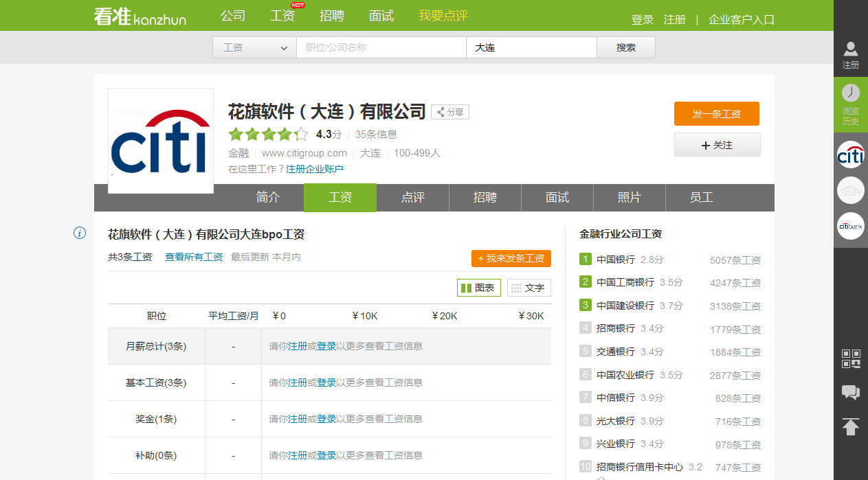868x480 pixels.
Task: Click the city field containing 大连
Action: point(531,47)
